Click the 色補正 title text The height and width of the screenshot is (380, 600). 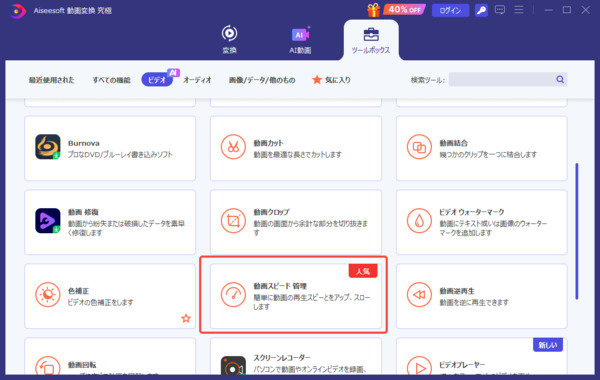[x=78, y=291]
